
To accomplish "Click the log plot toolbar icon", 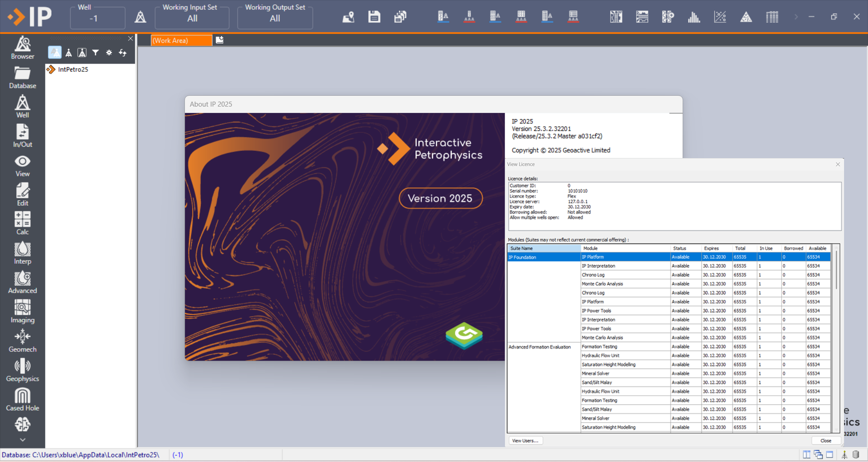I will point(616,17).
